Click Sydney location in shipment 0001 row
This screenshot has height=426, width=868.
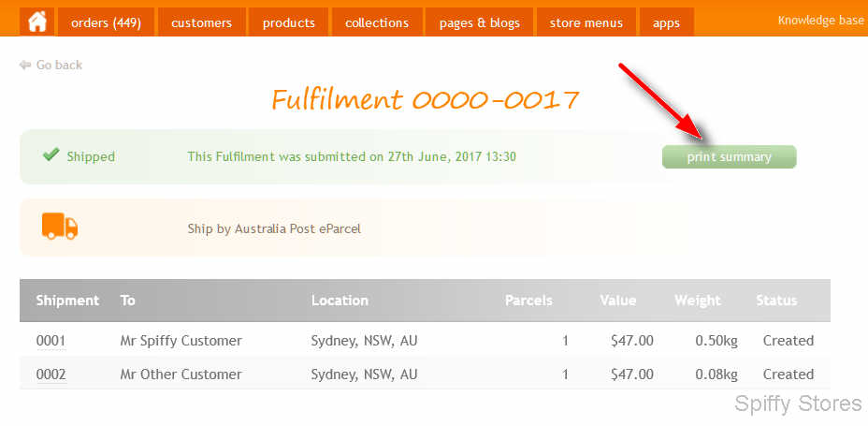[364, 341]
